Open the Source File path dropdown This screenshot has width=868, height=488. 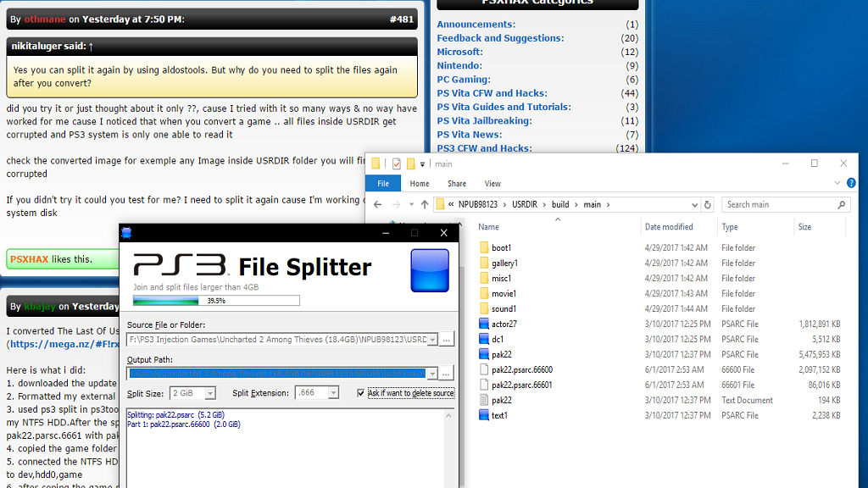click(432, 339)
